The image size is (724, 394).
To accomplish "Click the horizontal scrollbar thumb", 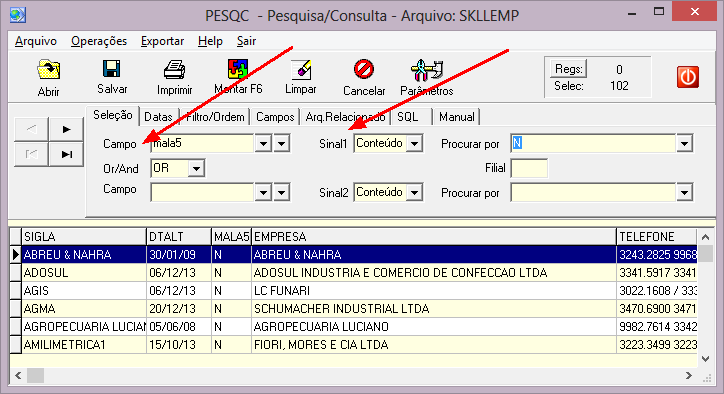I will [x=36, y=376].
